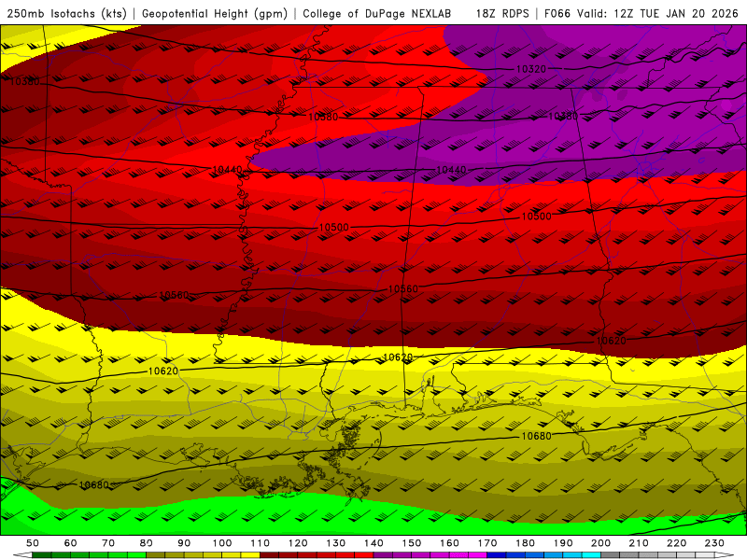
Task: Click the color bar label 180
Action: pos(525,543)
